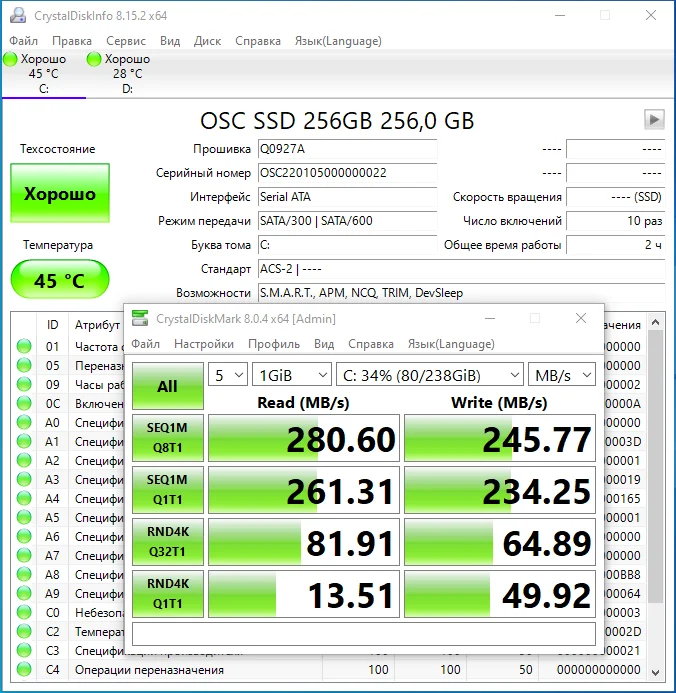
Task: Open test count dropdown showing 5
Action: [228, 375]
